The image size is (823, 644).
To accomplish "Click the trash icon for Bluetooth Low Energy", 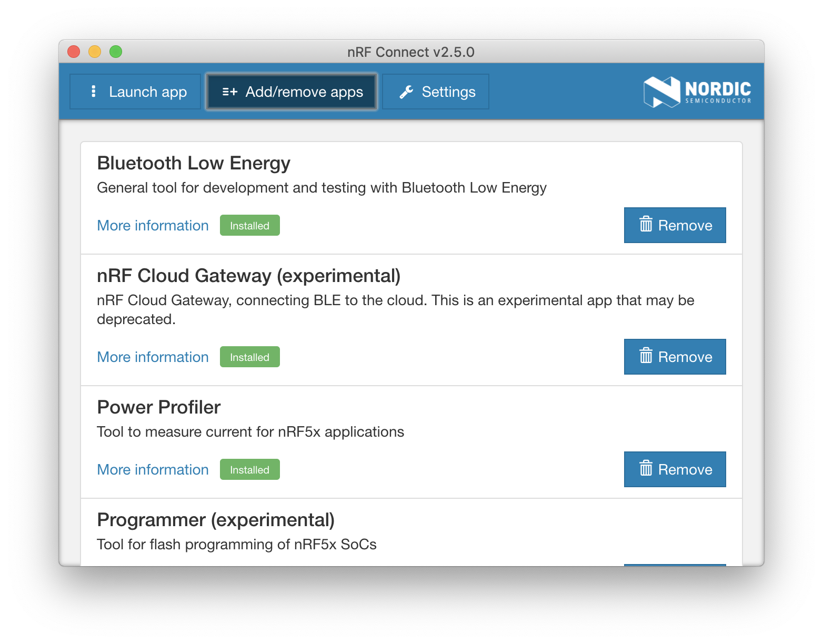I will [646, 225].
